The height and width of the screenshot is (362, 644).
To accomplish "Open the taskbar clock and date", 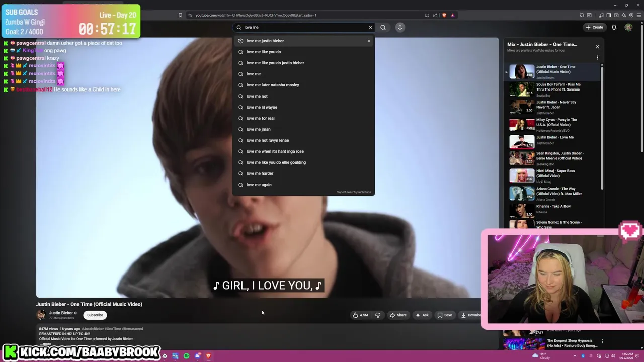I will click(626, 356).
